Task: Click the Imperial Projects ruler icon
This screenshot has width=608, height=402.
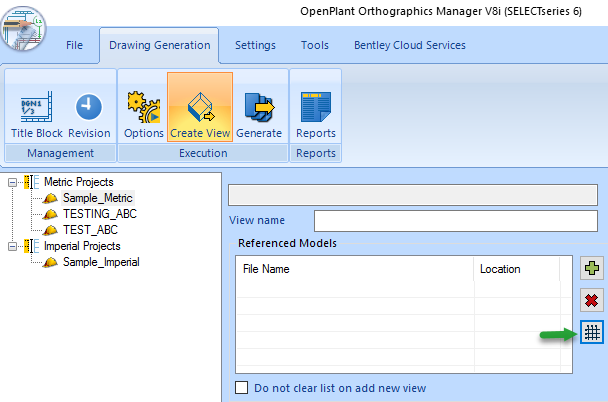Action: click(x=31, y=246)
